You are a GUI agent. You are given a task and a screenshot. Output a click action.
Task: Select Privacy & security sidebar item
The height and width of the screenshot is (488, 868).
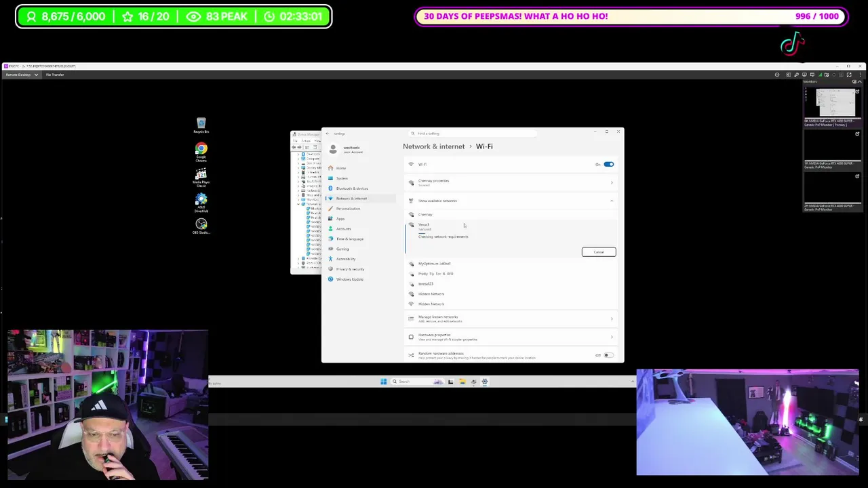360,269
